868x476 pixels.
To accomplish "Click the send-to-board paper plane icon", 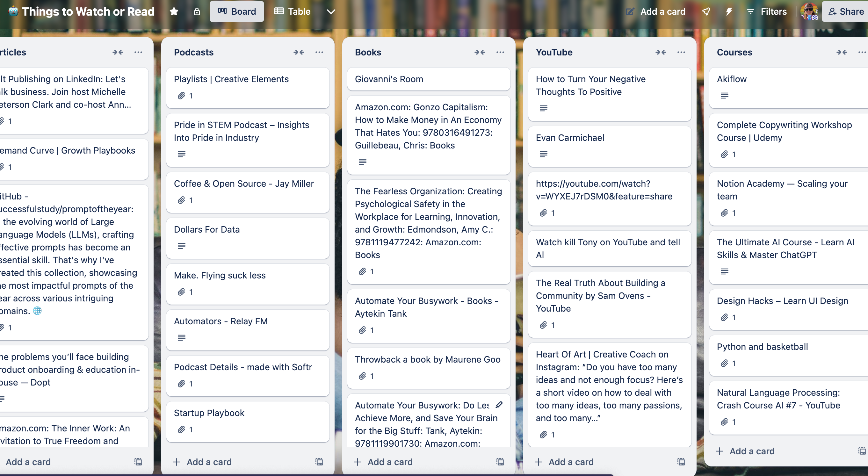I will [x=706, y=11].
